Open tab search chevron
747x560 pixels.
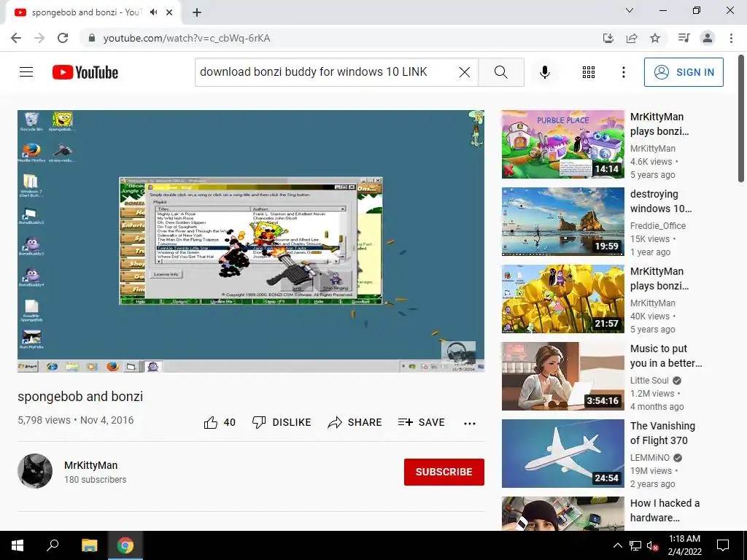630,10
